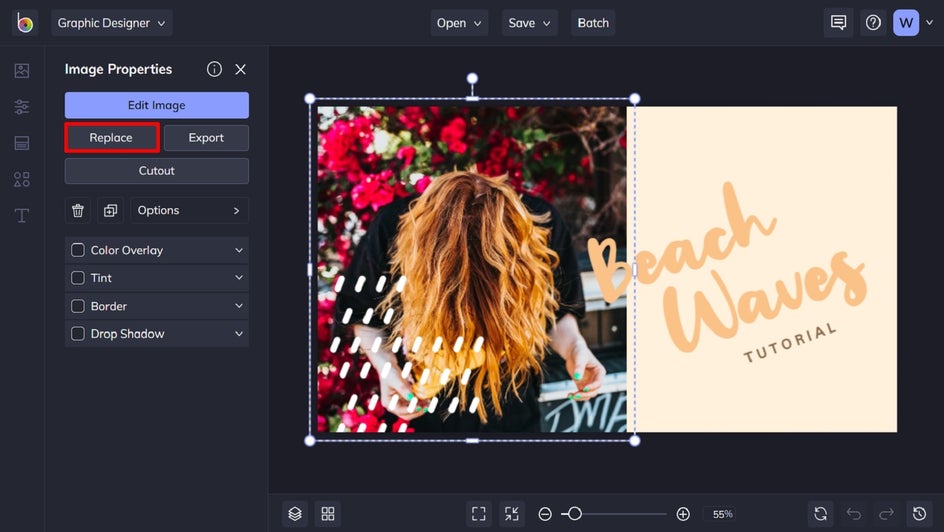This screenshot has height=532, width=944.
Task: Click the Batch button
Action: [x=593, y=23]
